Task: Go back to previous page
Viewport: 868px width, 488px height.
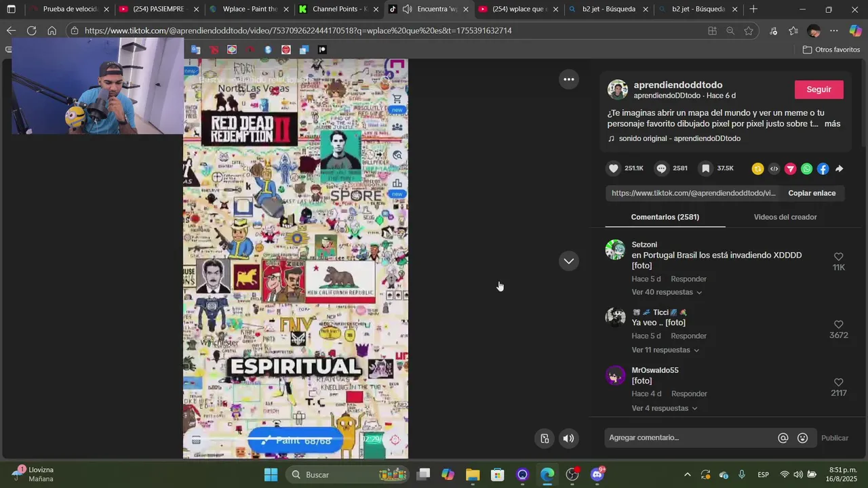Action: (x=11, y=30)
